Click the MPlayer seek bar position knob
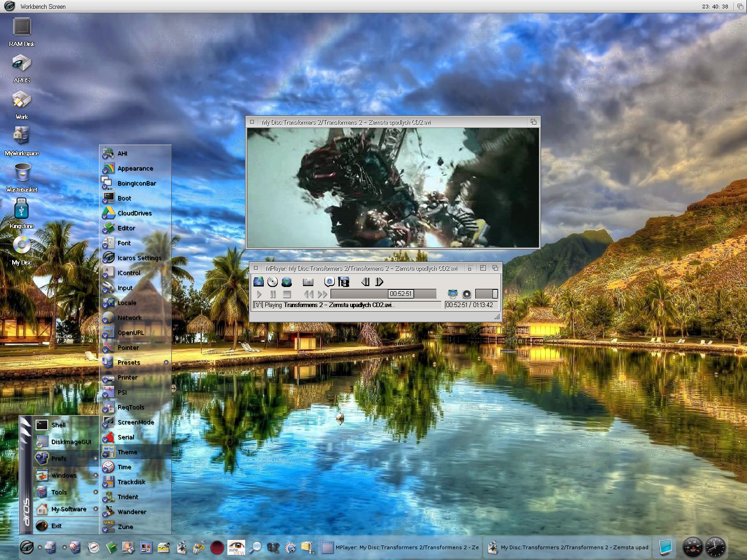 [401, 294]
